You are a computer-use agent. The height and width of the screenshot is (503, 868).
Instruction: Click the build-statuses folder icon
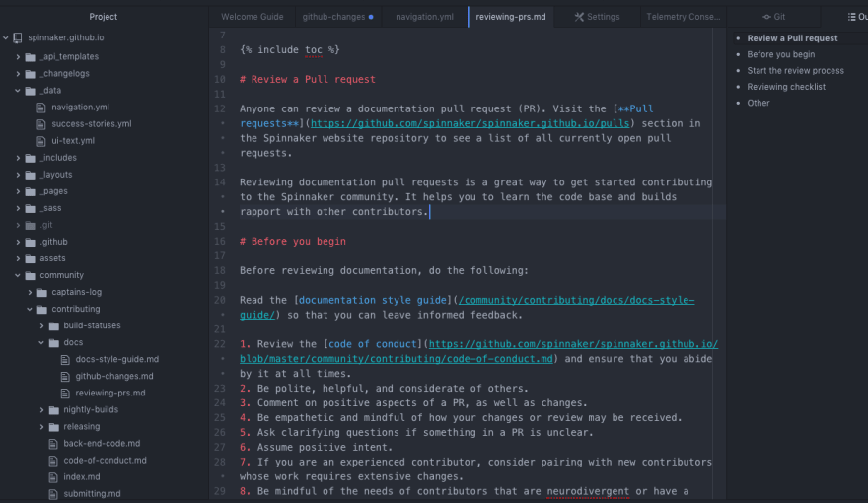click(53, 325)
